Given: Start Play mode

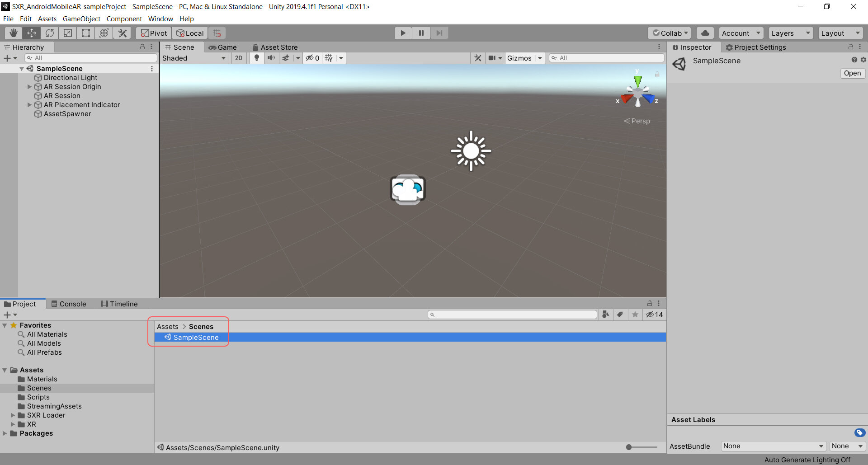Looking at the screenshot, I should click(403, 33).
